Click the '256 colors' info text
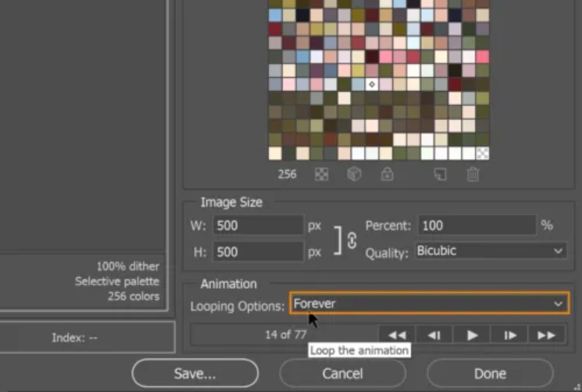The height and width of the screenshot is (392, 582). pos(134,296)
